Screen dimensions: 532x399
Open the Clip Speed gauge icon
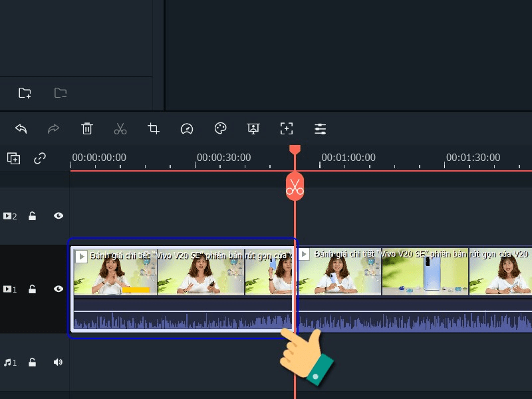(187, 128)
